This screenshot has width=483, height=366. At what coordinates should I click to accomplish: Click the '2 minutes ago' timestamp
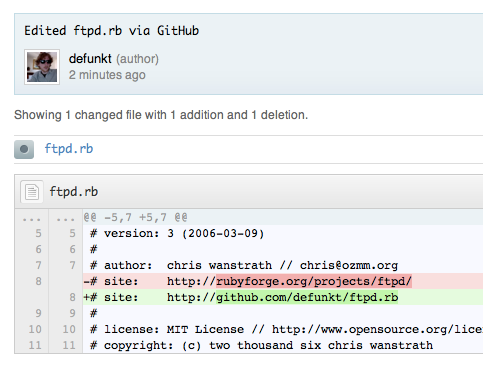point(107,75)
